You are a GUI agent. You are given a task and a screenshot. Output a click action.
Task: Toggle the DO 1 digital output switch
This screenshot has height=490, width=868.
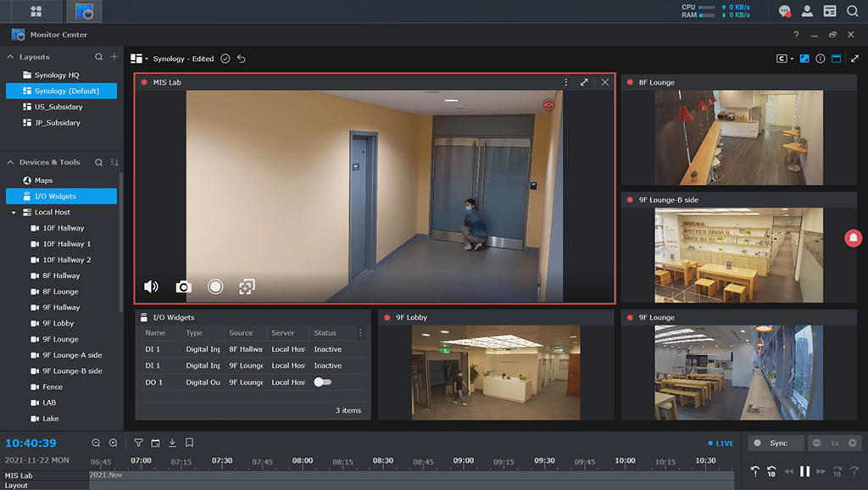click(x=322, y=382)
